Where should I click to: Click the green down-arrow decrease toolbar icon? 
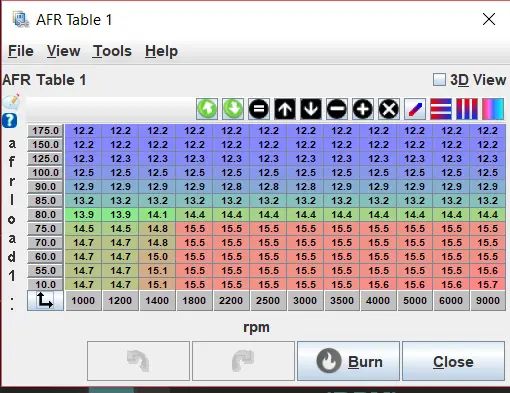tap(233, 109)
